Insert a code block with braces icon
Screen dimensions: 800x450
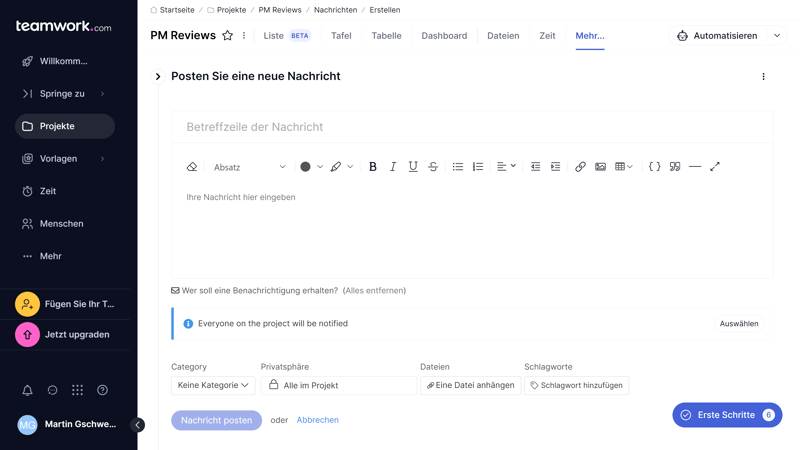coord(654,167)
